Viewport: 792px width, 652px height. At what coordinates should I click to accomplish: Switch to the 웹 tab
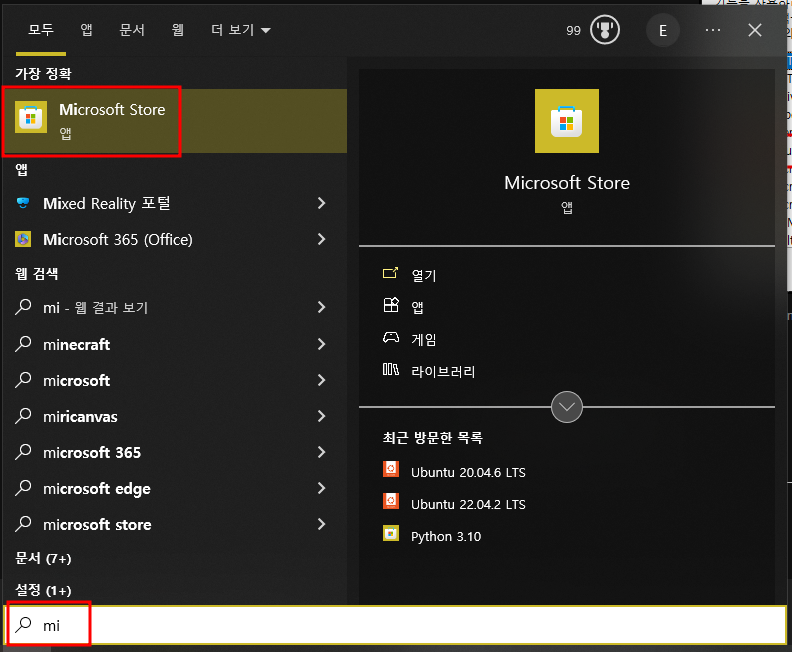pos(177,30)
